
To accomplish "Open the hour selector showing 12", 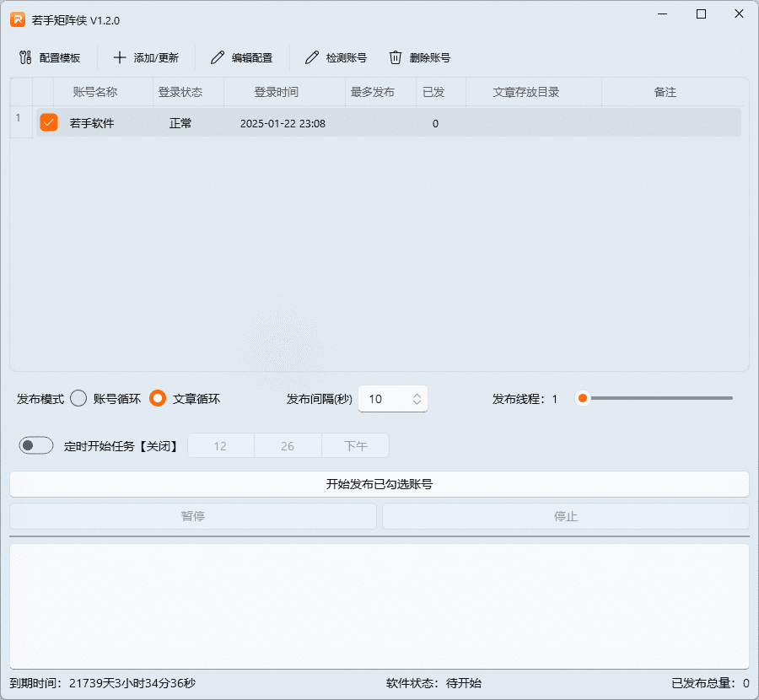I will tap(220, 444).
